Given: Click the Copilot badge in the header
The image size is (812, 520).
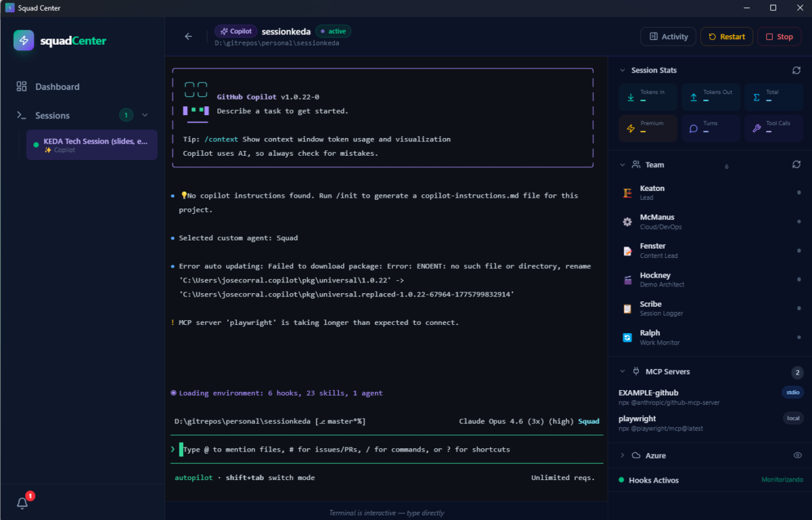Looking at the screenshot, I should click(x=235, y=31).
